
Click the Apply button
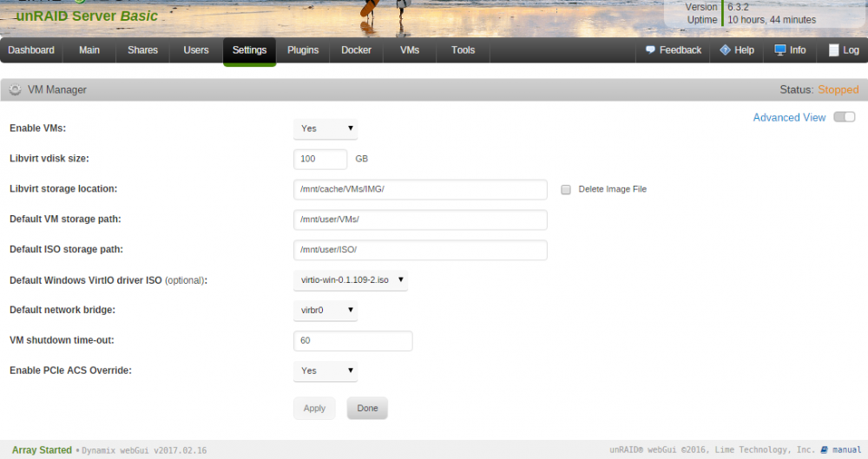314,409
